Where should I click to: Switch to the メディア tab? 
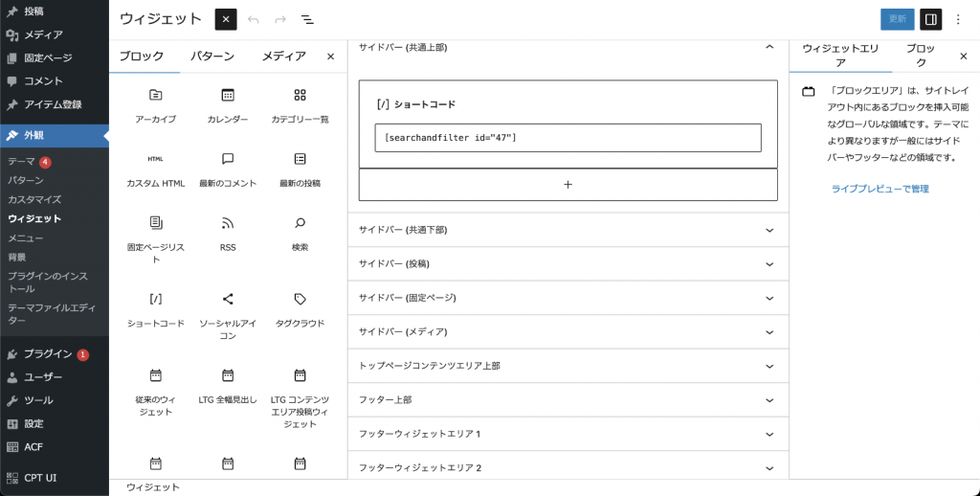tap(284, 56)
